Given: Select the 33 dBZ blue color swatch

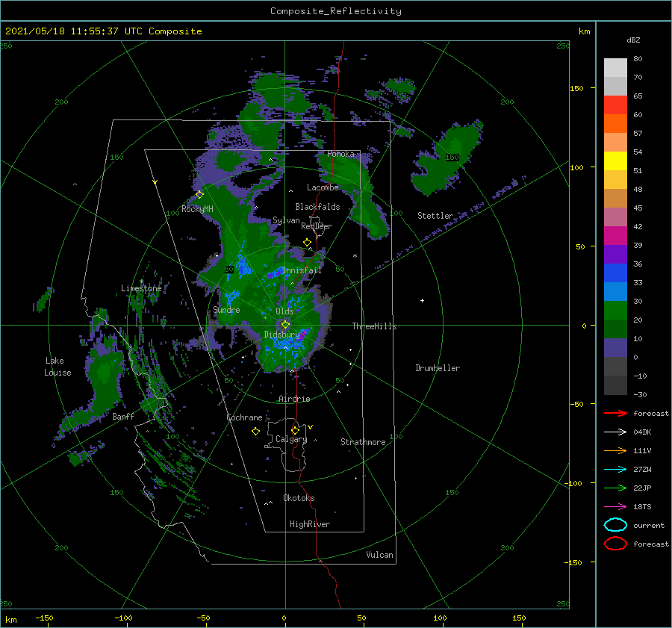Looking at the screenshot, I should pos(615,273).
